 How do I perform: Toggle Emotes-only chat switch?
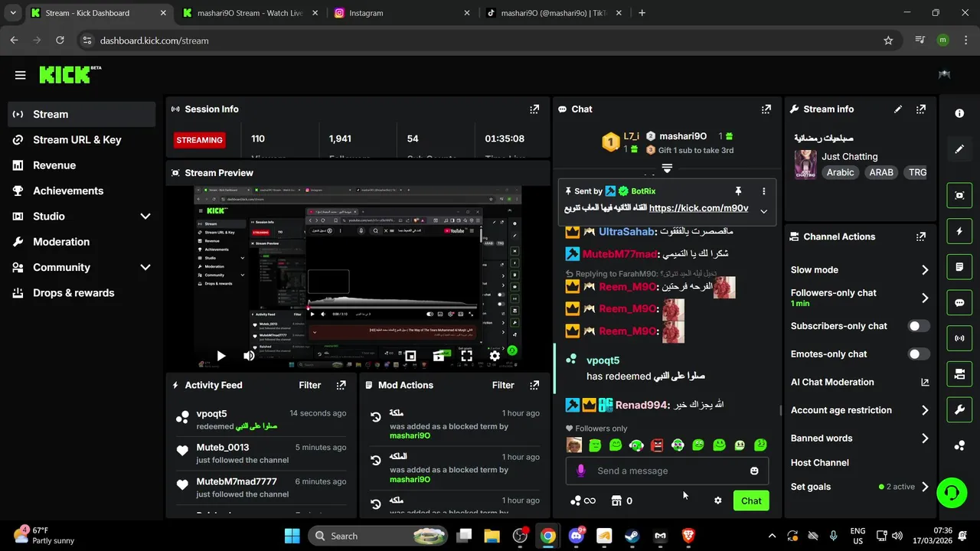coord(919,354)
